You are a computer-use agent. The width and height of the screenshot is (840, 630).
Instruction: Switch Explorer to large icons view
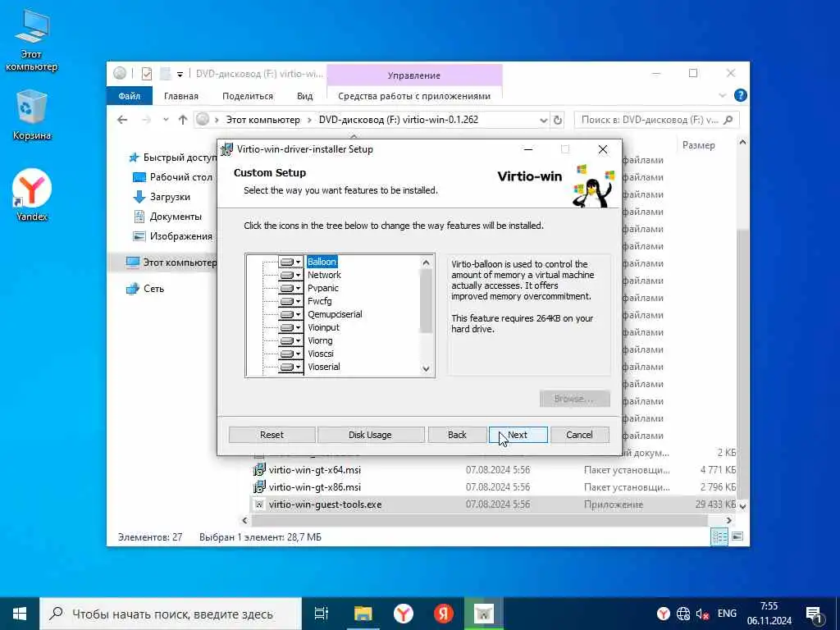point(737,536)
